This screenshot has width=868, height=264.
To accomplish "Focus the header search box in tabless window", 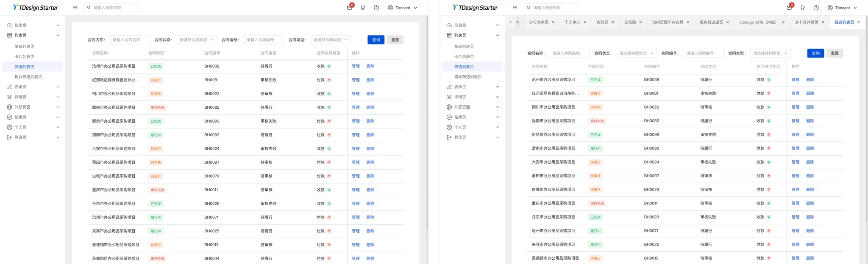I will (111, 8).
